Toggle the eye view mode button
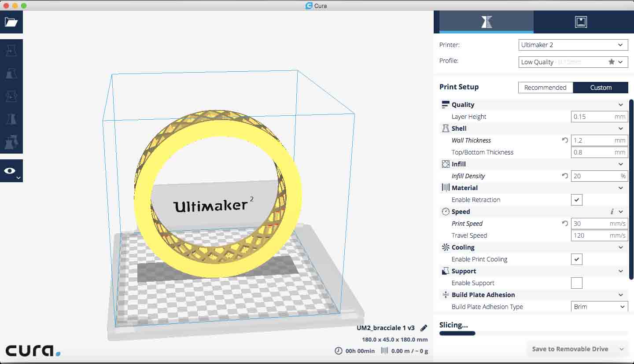Viewport: 634px width, 364px height. click(11, 171)
